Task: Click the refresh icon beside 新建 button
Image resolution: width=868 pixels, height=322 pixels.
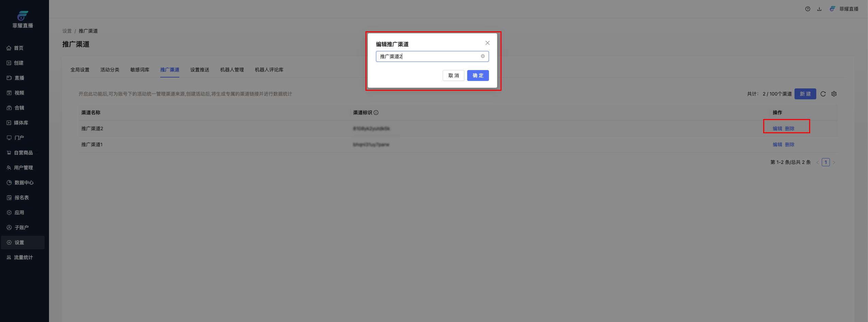Action: [x=823, y=94]
